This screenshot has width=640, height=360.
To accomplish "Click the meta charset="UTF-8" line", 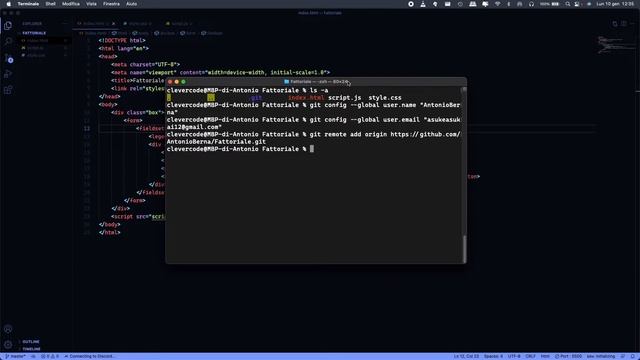I will coord(145,64).
